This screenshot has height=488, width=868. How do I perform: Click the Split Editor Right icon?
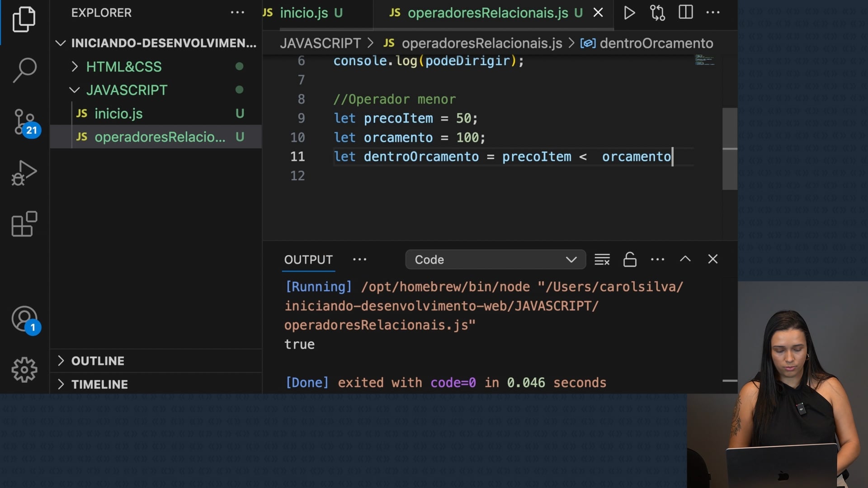[x=685, y=13]
